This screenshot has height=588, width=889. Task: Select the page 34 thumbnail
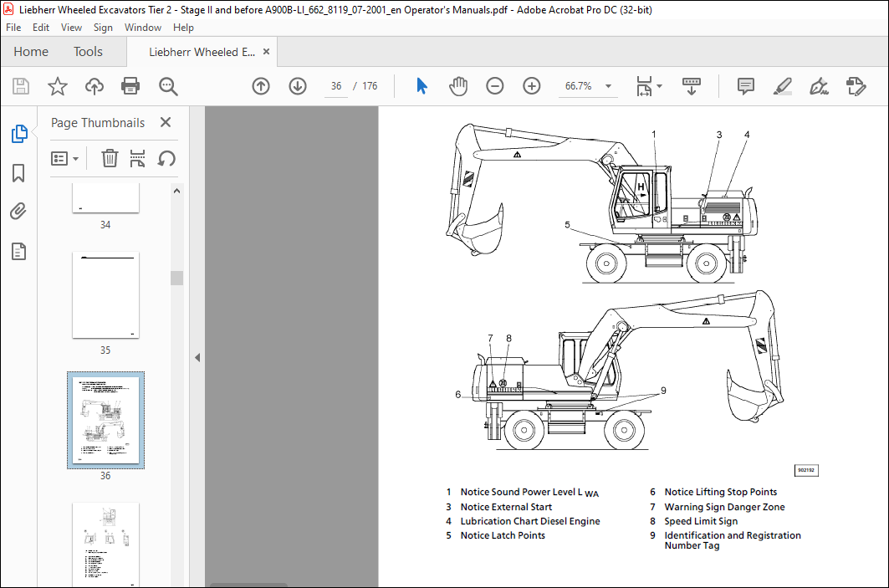click(105, 198)
